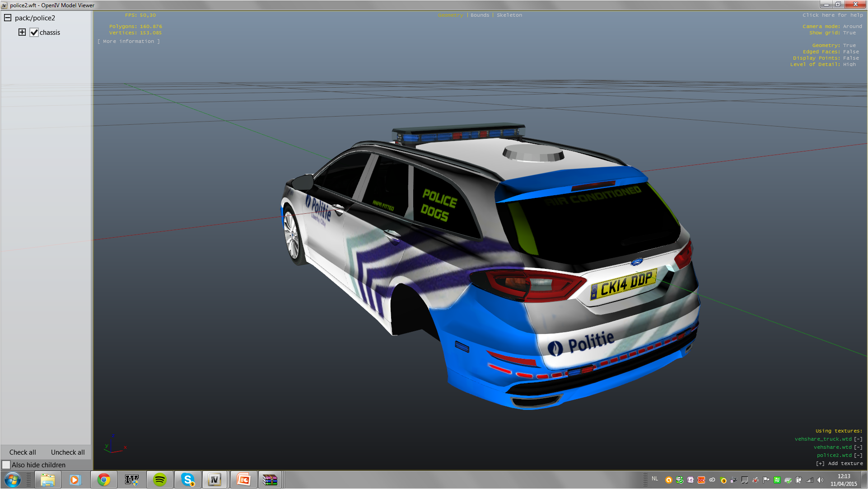Click the OneNote tray icon
Image resolution: width=868 pixels, height=489 pixels.
pos(691,480)
